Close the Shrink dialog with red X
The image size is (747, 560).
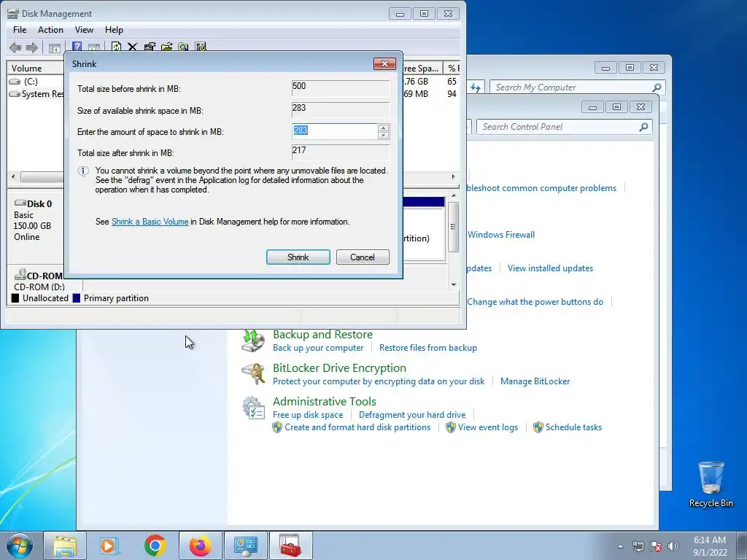coord(385,64)
